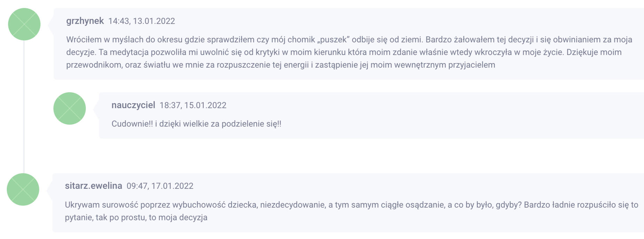The width and height of the screenshot is (644, 239).
Task: Click grzhynek's green avatar
Action: coord(24,24)
